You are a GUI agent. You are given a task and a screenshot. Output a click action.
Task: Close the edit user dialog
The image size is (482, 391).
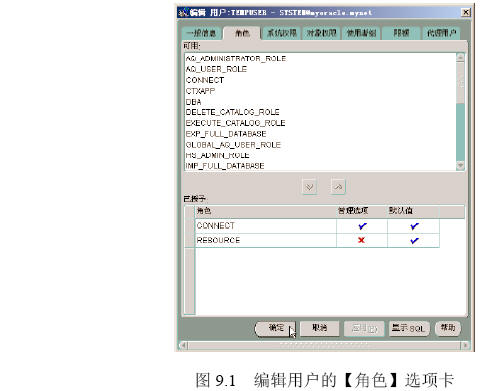point(466,13)
